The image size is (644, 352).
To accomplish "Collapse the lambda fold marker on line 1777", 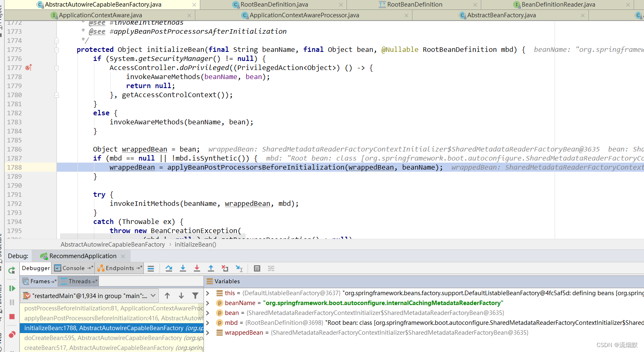I will (57, 68).
